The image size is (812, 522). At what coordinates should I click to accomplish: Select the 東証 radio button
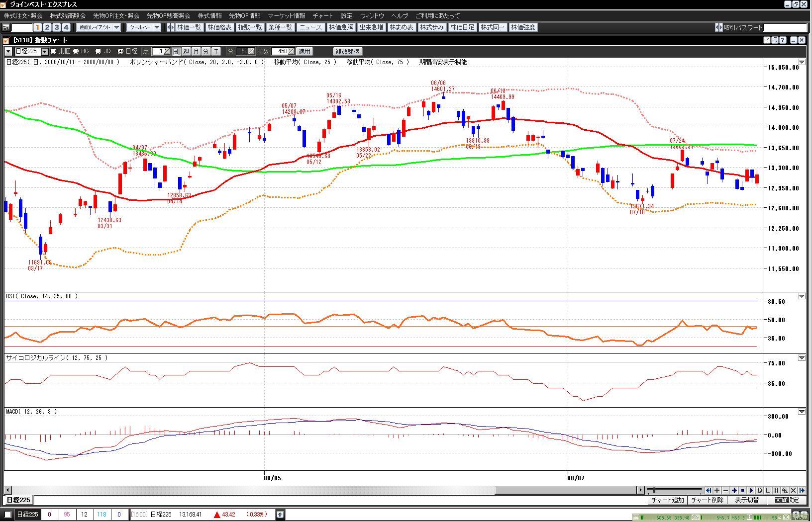[54, 51]
